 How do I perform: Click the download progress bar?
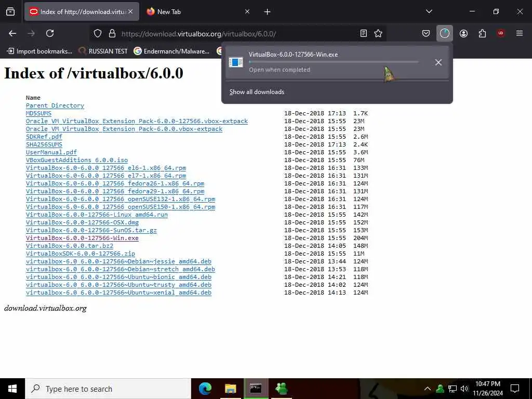[x=334, y=62]
